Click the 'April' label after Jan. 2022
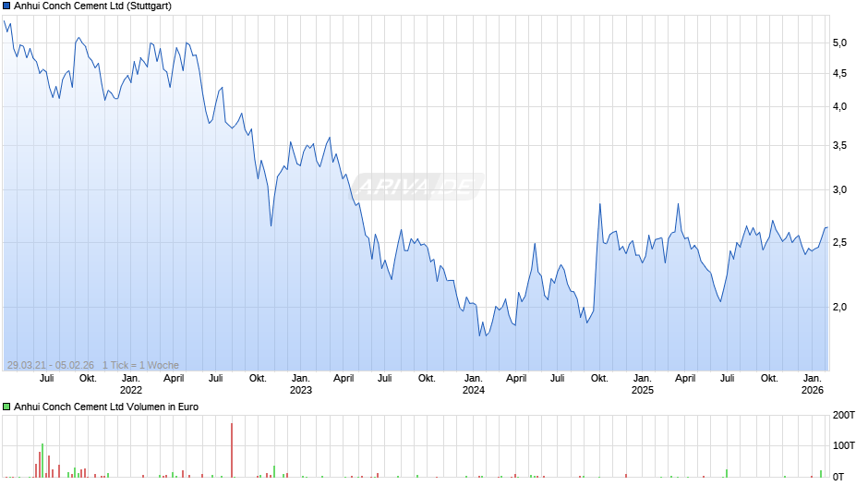Viewport: 868px width, 486px height. pyautogui.click(x=174, y=379)
